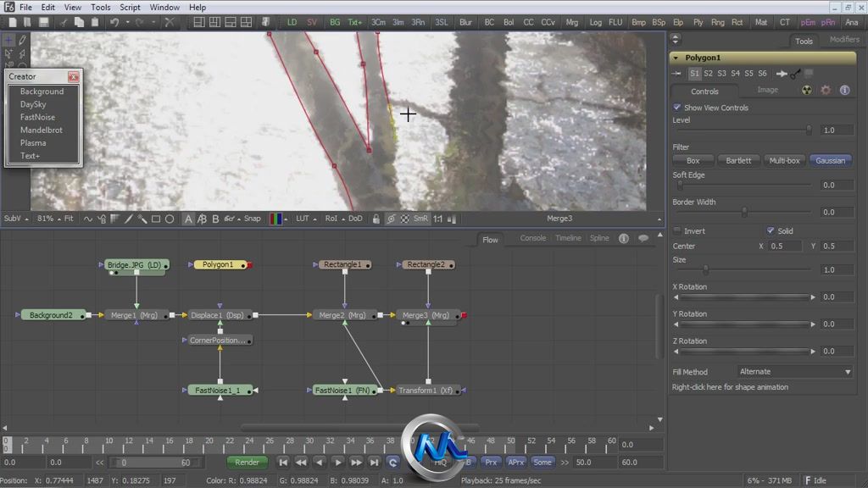This screenshot has width=868, height=488.
Task: Select the quad view layout icon
Action: [246, 22]
